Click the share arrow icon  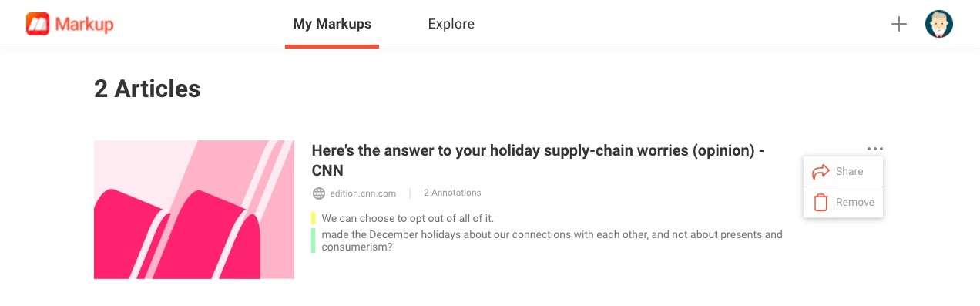coord(821,171)
